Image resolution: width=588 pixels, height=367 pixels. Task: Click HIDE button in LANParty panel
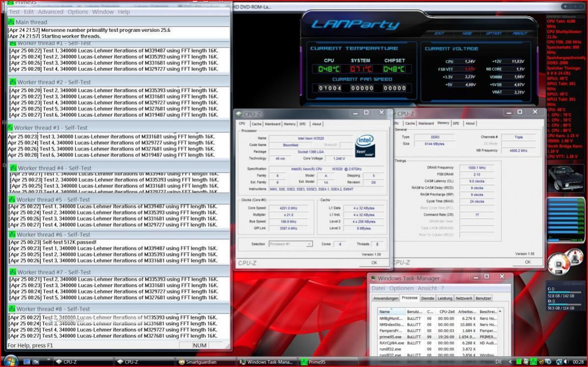(467, 33)
